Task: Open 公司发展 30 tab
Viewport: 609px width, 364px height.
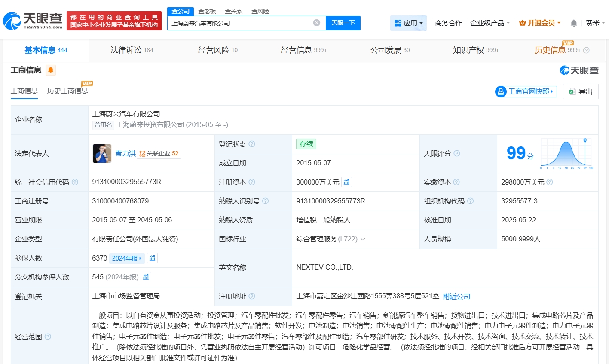Action: [x=390, y=50]
